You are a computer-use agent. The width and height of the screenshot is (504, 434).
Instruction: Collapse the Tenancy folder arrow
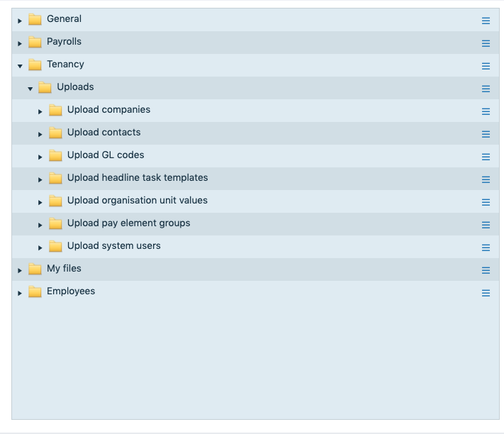[20, 66]
